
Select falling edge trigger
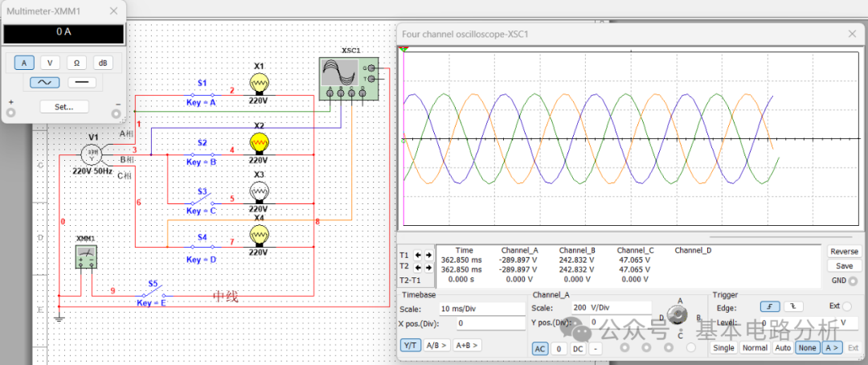[x=792, y=307]
